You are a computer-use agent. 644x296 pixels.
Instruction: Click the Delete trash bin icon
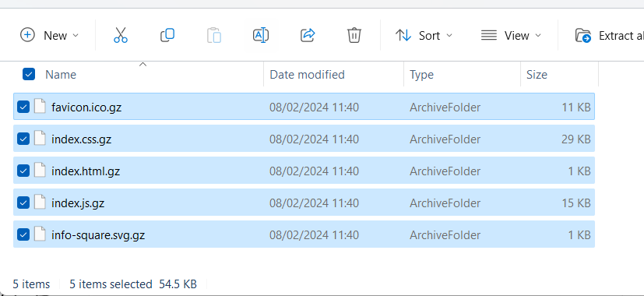click(354, 35)
